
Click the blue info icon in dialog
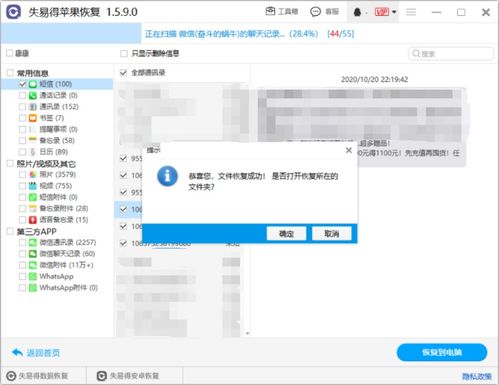click(x=167, y=176)
